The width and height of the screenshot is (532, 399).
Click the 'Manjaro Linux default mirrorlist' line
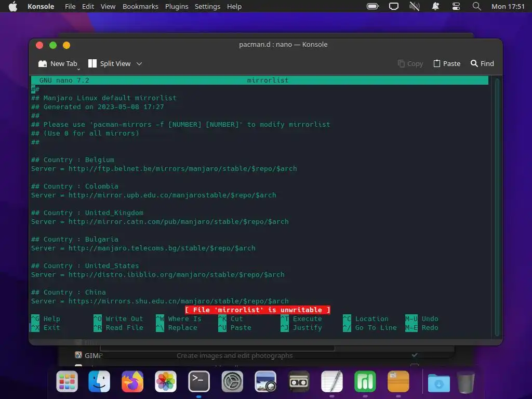[104, 98]
